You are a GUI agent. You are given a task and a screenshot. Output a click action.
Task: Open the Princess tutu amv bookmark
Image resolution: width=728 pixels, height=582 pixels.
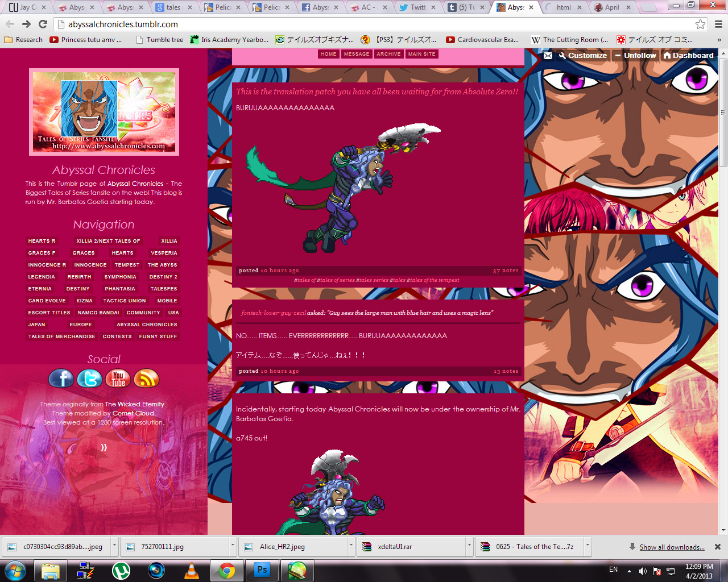86,40
